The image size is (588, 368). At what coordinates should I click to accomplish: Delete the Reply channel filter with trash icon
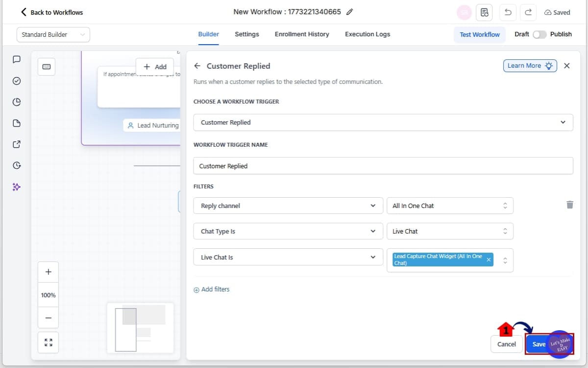click(569, 205)
